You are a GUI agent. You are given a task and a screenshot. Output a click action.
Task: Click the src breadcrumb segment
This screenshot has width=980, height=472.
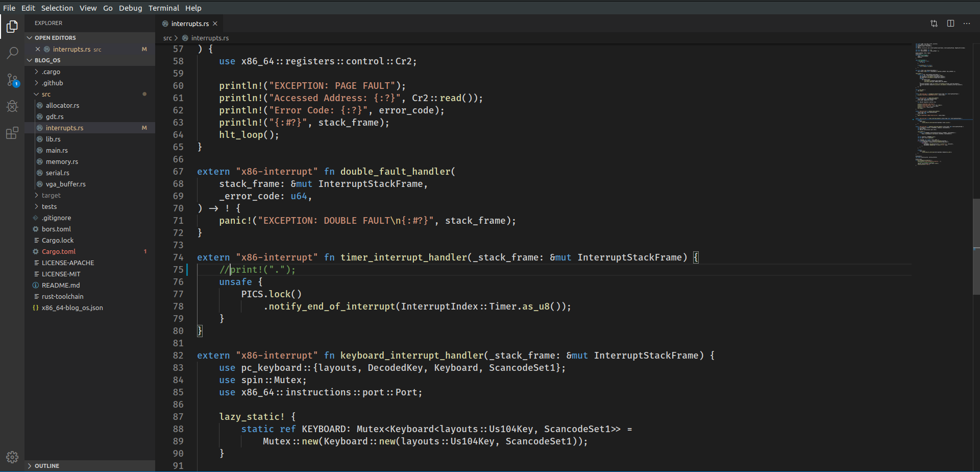click(x=167, y=38)
